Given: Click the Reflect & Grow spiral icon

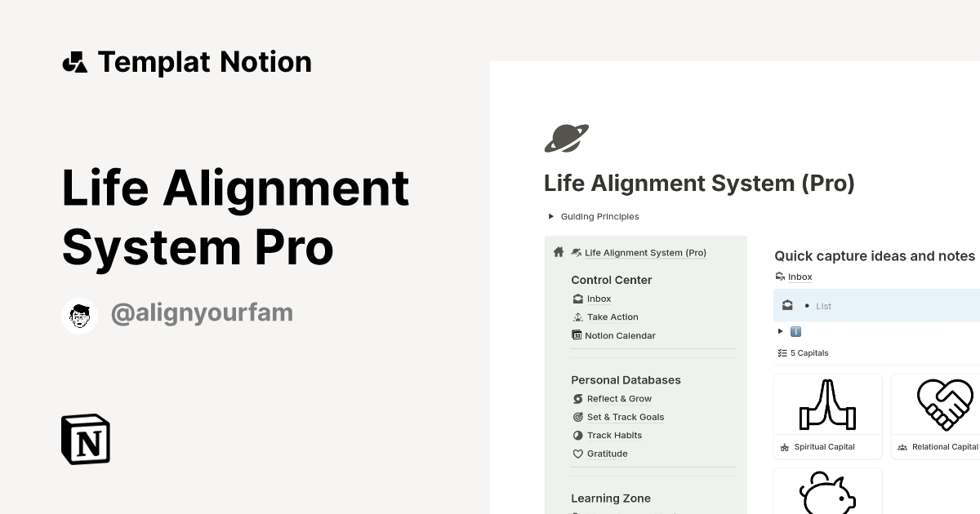Looking at the screenshot, I should 577,398.
